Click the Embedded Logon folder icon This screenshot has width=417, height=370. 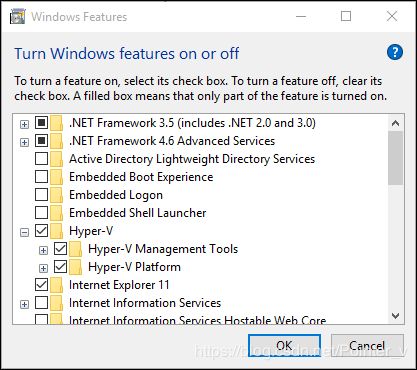(57, 195)
